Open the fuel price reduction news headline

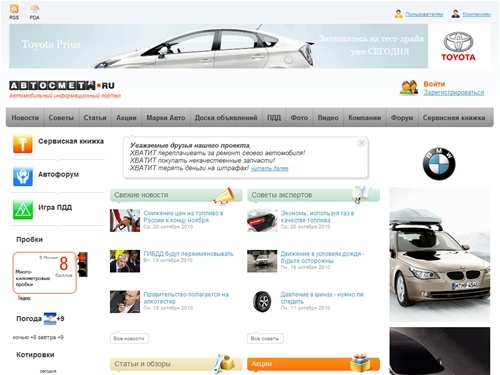pos(183,217)
